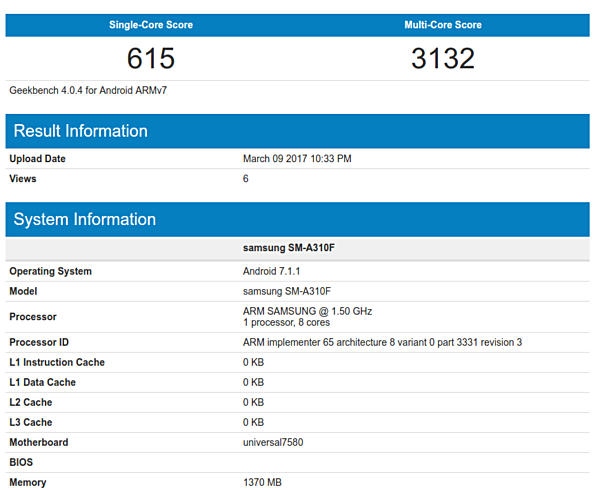Select the 1370 MB memory value
The width and height of the screenshot is (600, 490).
[263, 482]
